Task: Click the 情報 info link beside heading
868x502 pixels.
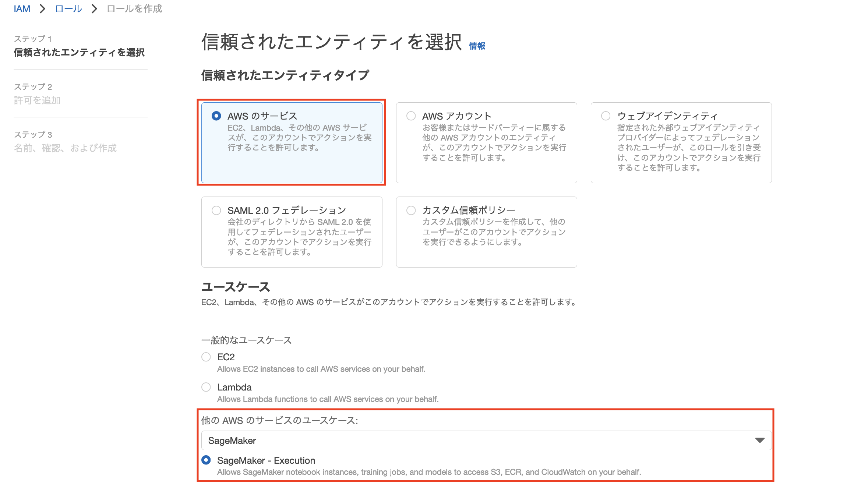Action: tap(477, 46)
